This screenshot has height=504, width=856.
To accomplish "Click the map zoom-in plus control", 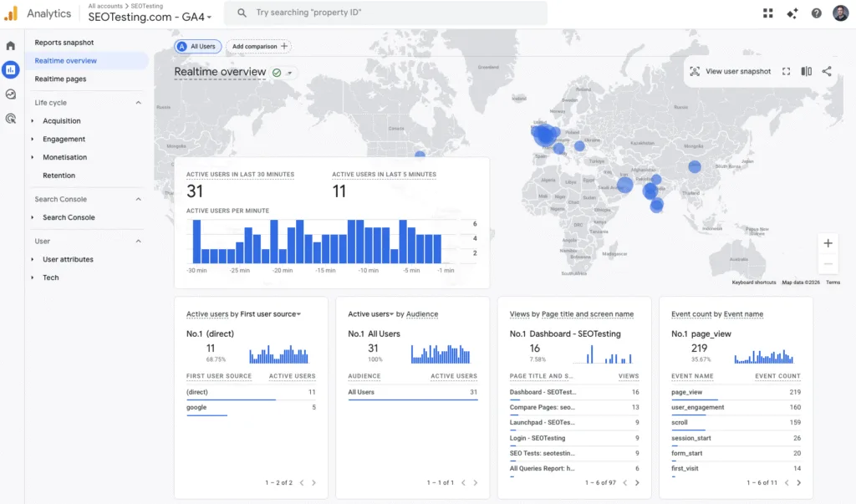I will click(x=828, y=242).
